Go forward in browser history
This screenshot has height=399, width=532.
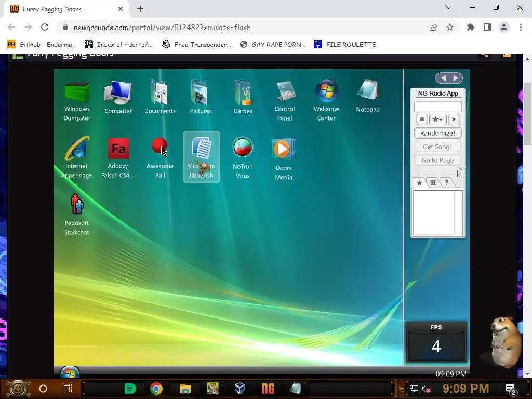click(x=28, y=28)
